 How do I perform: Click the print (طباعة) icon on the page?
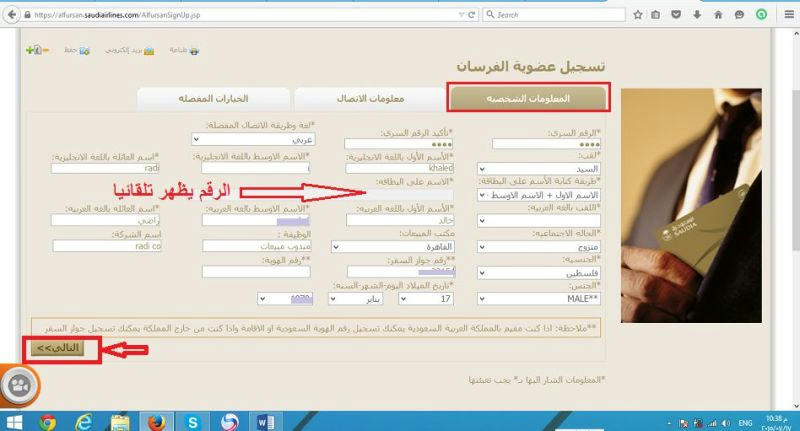pyautogui.click(x=194, y=49)
